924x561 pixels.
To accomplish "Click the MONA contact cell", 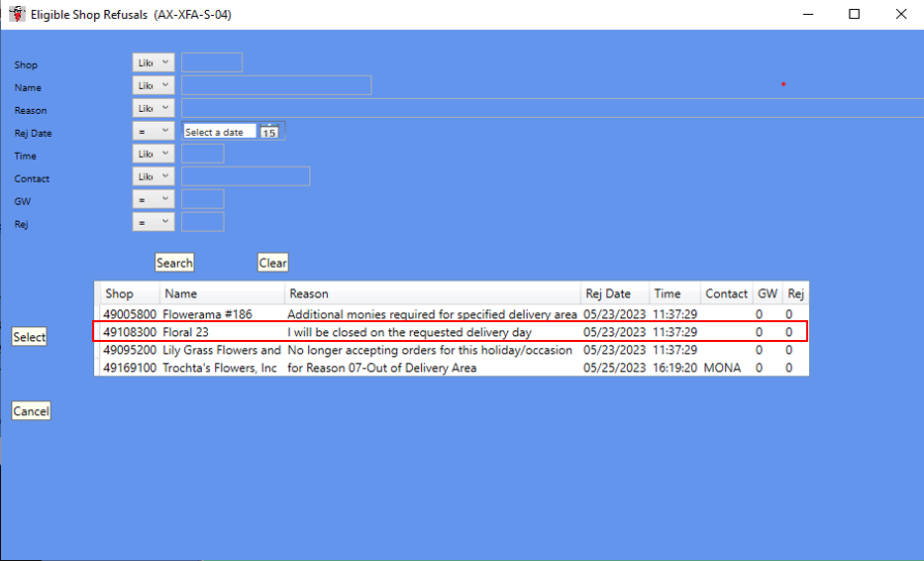I will point(722,368).
